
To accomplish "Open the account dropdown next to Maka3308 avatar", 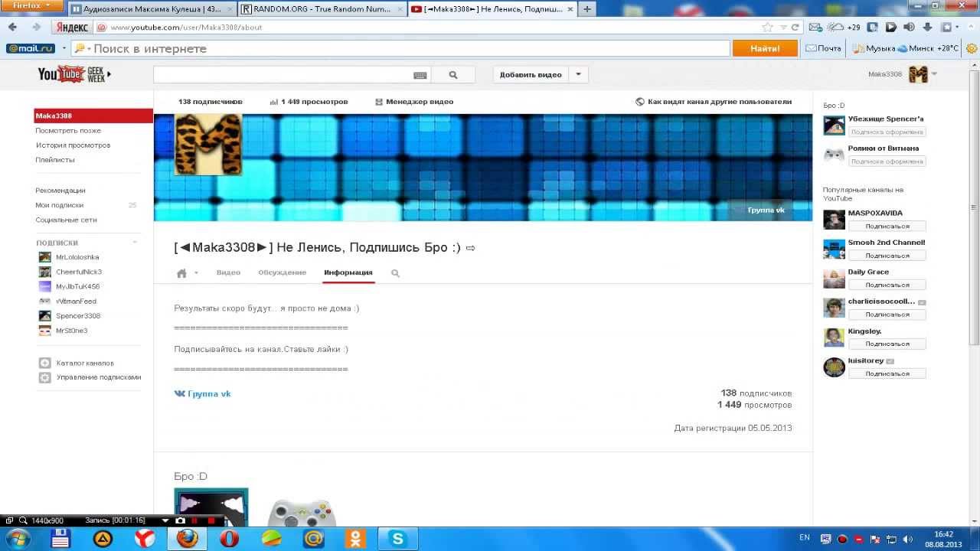I will 934,74.
